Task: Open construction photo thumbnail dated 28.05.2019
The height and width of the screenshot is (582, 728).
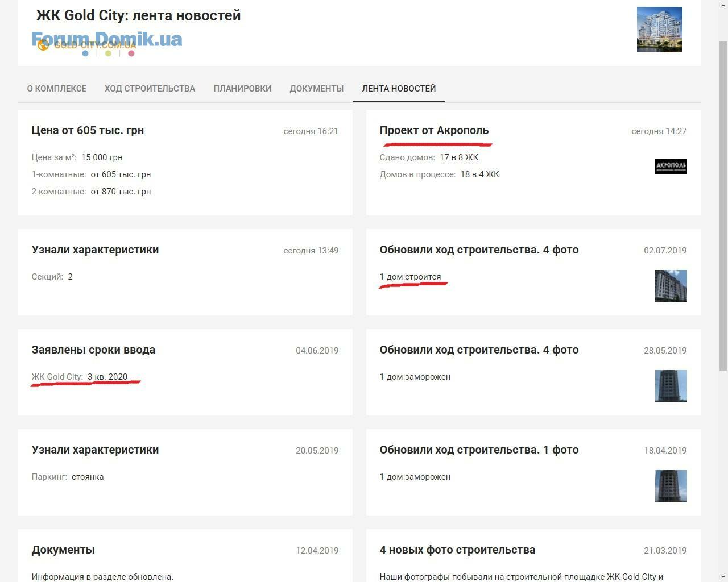Action: 671,386
